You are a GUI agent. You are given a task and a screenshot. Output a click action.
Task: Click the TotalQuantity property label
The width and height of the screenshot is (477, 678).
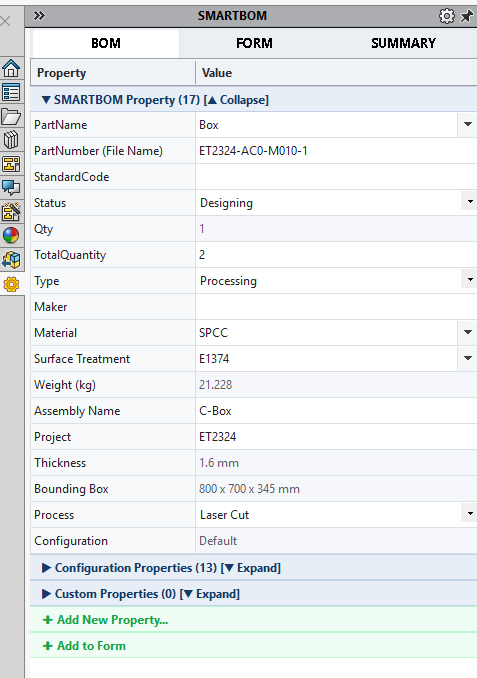70,255
